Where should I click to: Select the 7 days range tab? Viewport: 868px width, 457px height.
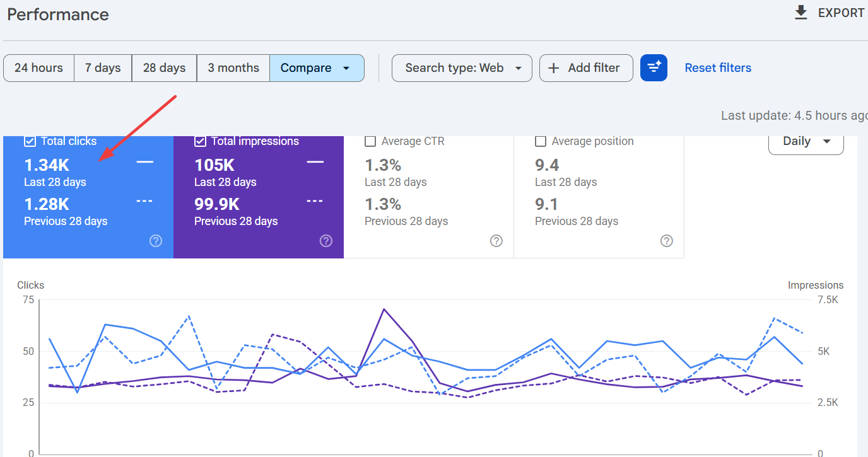click(103, 68)
